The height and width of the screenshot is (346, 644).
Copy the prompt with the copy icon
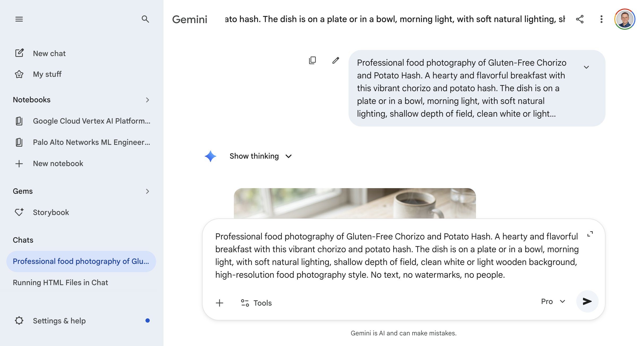point(312,60)
